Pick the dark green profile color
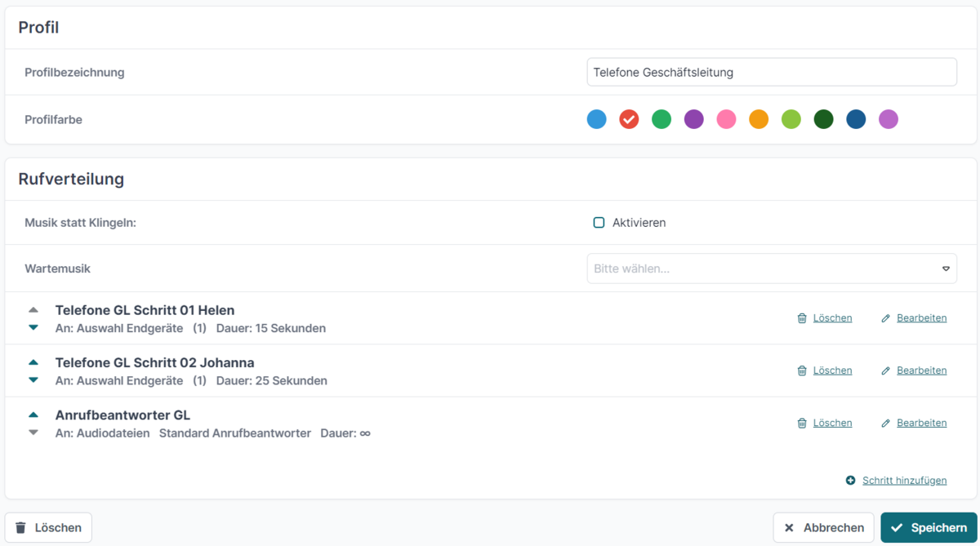Screen dimensions: 980x546 [823, 119]
